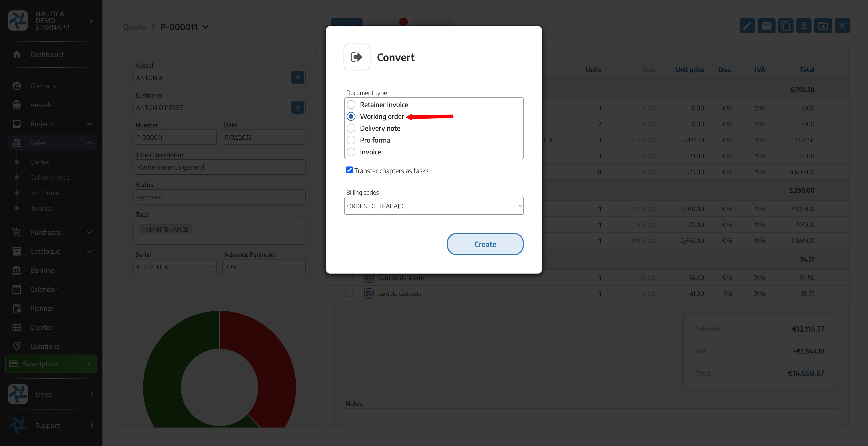
Task: Click the save icon beside cambio cadenas
Action: (369, 294)
